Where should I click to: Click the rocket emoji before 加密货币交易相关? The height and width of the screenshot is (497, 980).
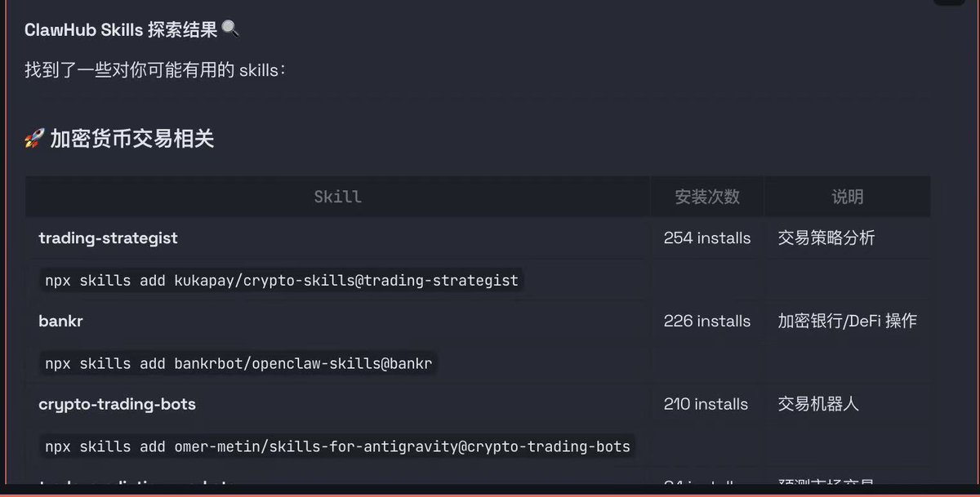coord(33,140)
